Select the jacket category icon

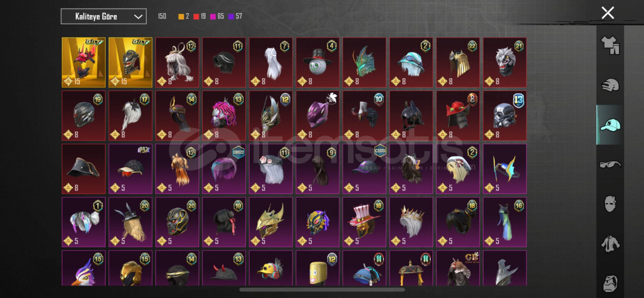pyautogui.click(x=610, y=244)
